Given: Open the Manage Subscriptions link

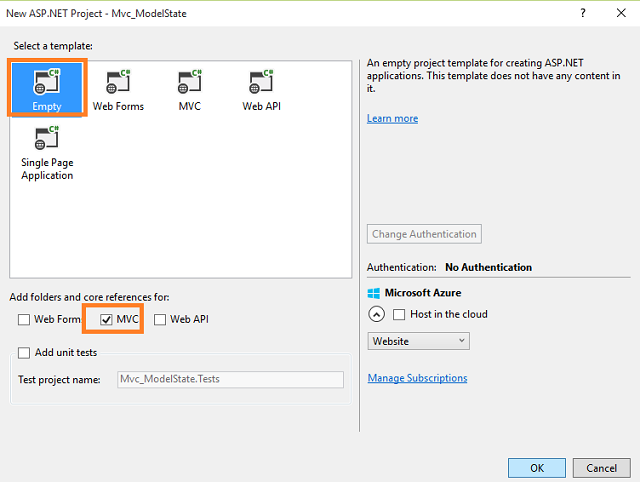Looking at the screenshot, I should [x=417, y=378].
